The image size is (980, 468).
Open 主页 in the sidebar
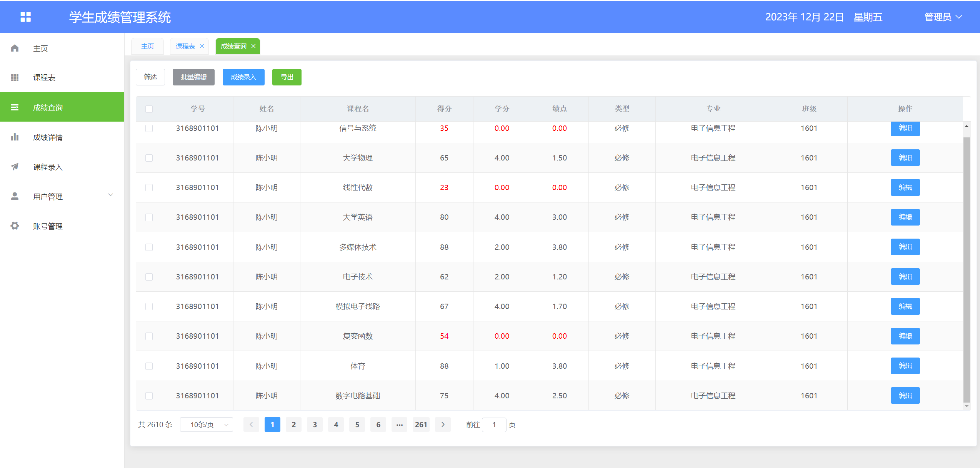pyautogui.click(x=62, y=48)
